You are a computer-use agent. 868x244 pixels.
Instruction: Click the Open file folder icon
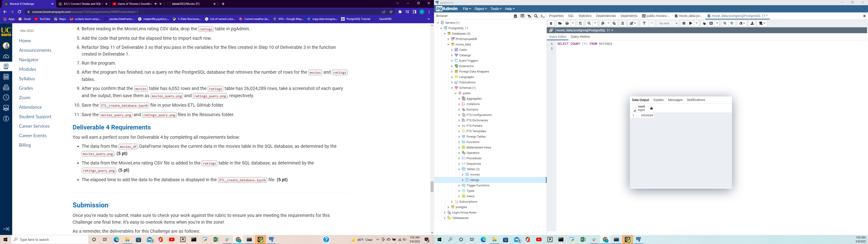[x=560, y=23]
